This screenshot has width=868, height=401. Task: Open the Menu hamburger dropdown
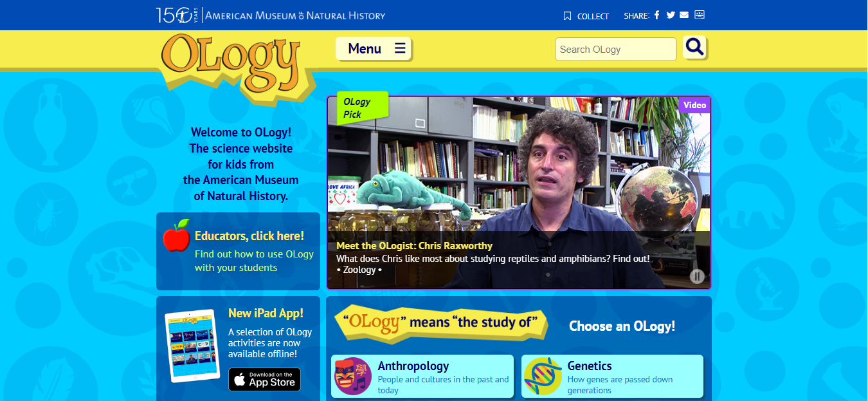point(374,48)
